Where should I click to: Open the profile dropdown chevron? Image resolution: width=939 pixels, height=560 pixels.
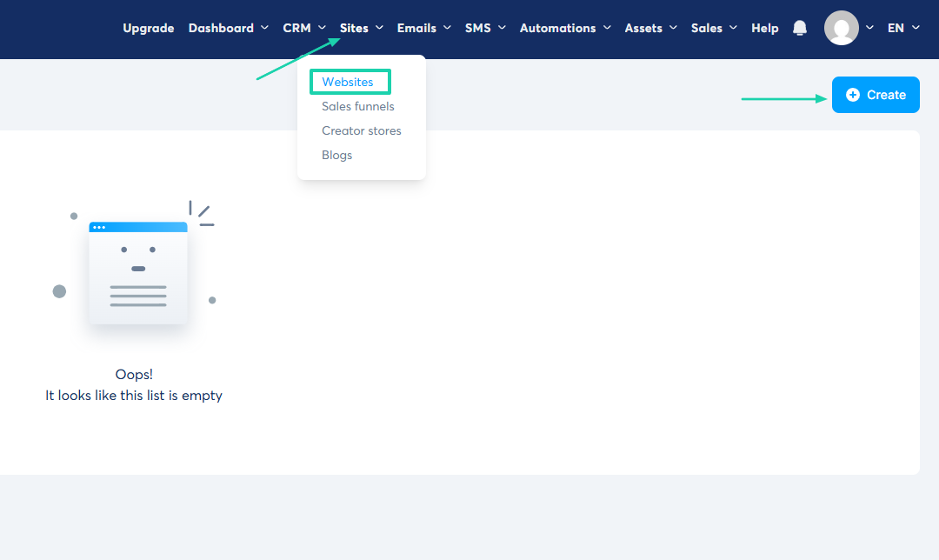(869, 28)
